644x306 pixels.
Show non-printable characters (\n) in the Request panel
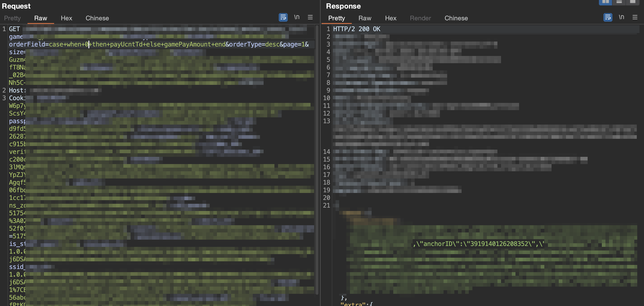pyautogui.click(x=297, y=17)
